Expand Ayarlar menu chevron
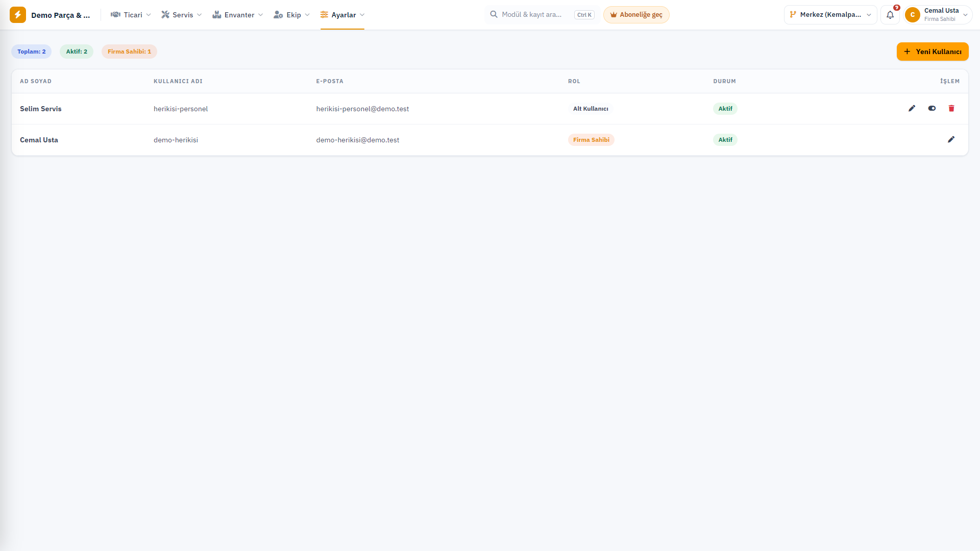The width and height of the screenshot is (980, 551). coord(362,15)
